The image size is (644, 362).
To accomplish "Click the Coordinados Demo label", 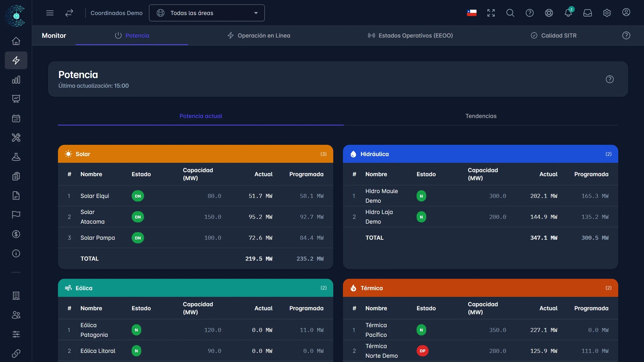I will [x=116, y=13].
